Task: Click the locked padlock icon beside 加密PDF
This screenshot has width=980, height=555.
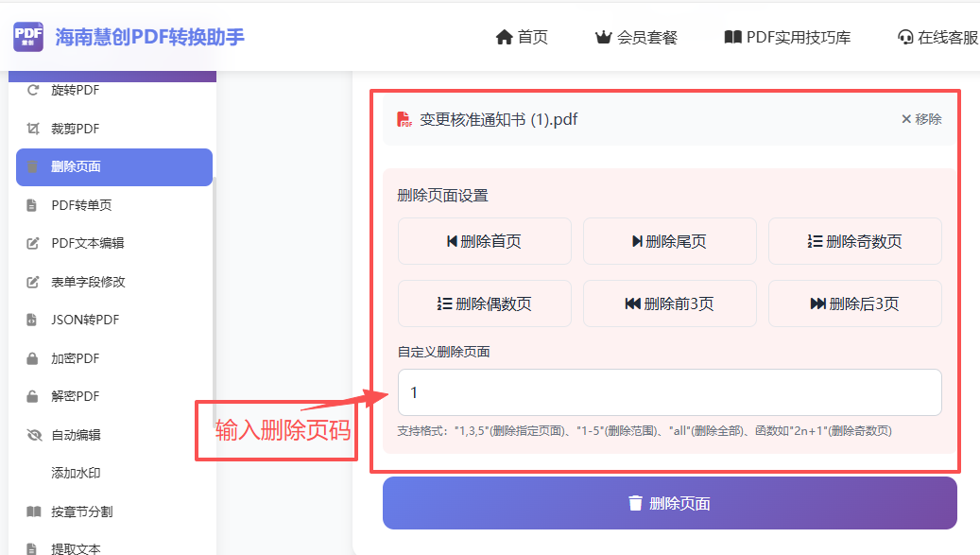Action: 32,358
